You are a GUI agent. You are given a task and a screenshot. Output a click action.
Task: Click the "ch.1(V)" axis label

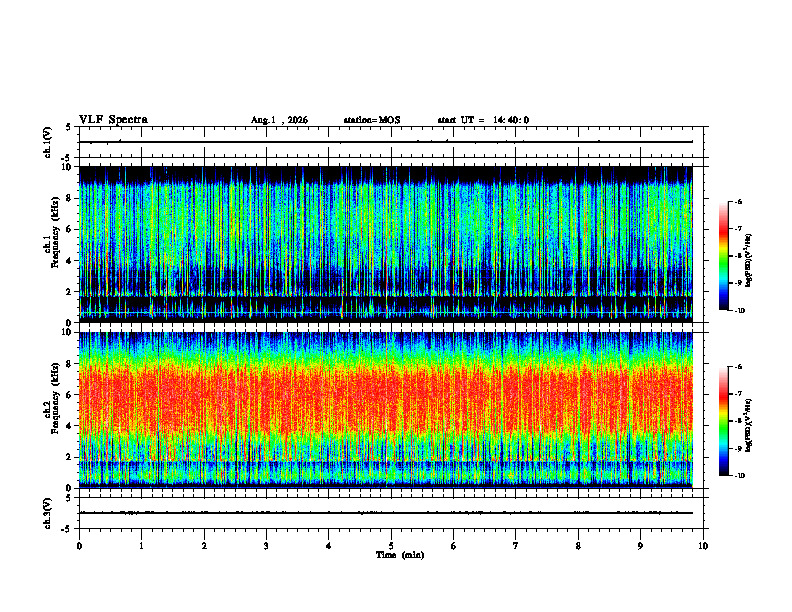coord(48,142)
